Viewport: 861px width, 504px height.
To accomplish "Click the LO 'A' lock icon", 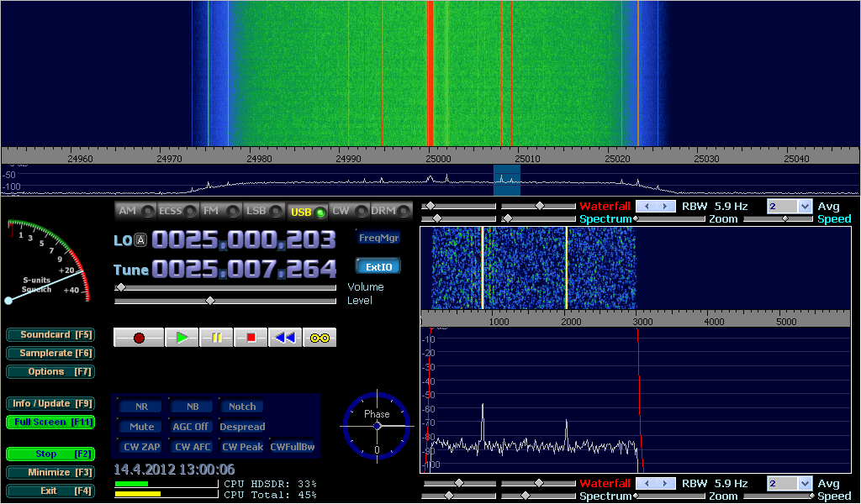I will [x=141, y=240].
